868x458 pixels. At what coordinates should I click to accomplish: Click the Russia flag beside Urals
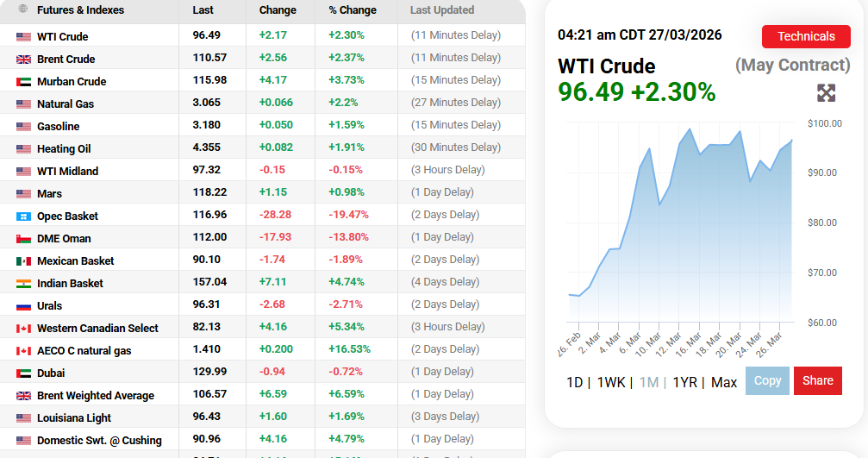(23, 306)
